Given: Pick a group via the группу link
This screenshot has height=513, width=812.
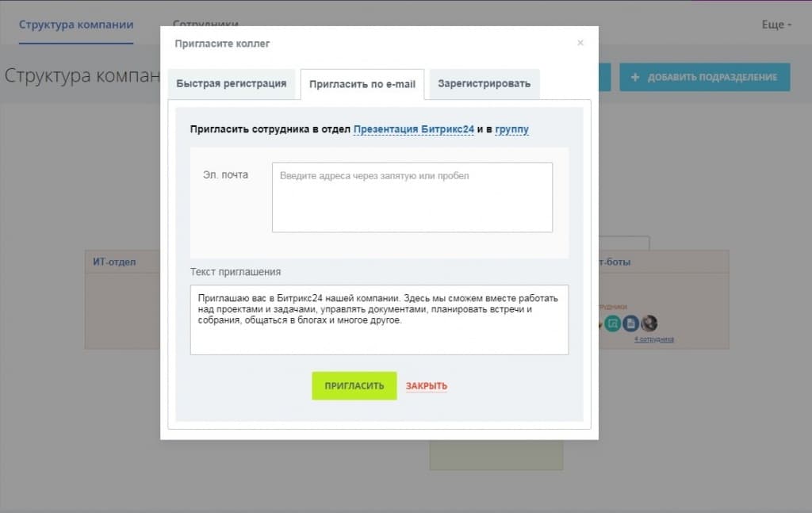Looking at the screenshot, I should coord(511,129).
